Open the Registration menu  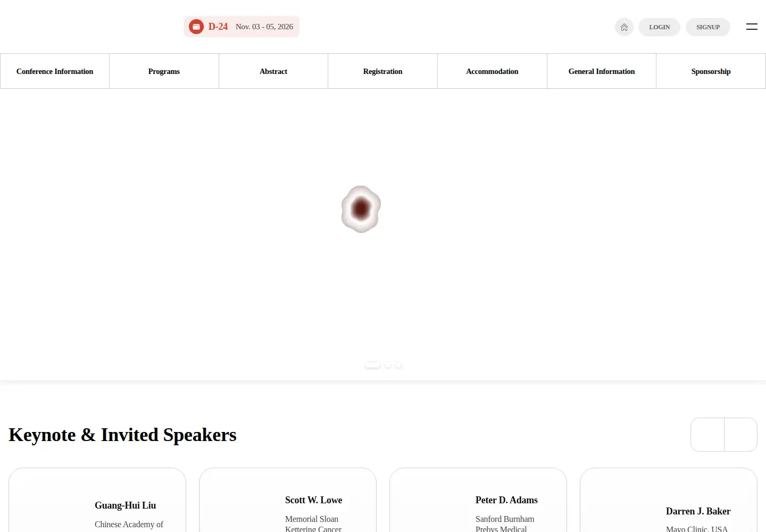point(382,71)
